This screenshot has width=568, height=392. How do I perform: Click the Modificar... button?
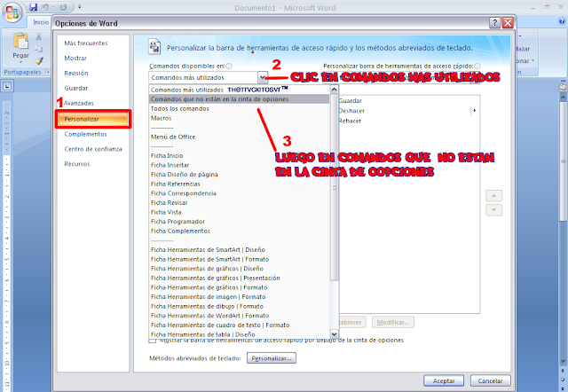coord(393,322)
